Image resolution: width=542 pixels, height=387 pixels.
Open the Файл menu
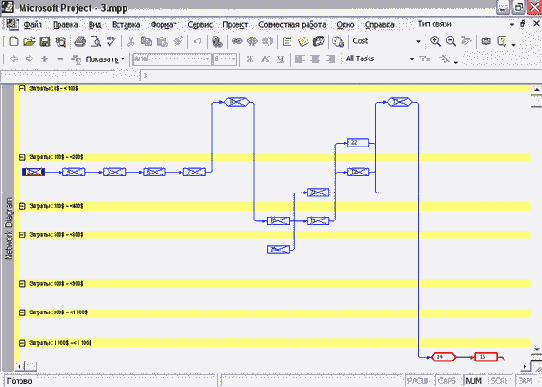(32, 25)
